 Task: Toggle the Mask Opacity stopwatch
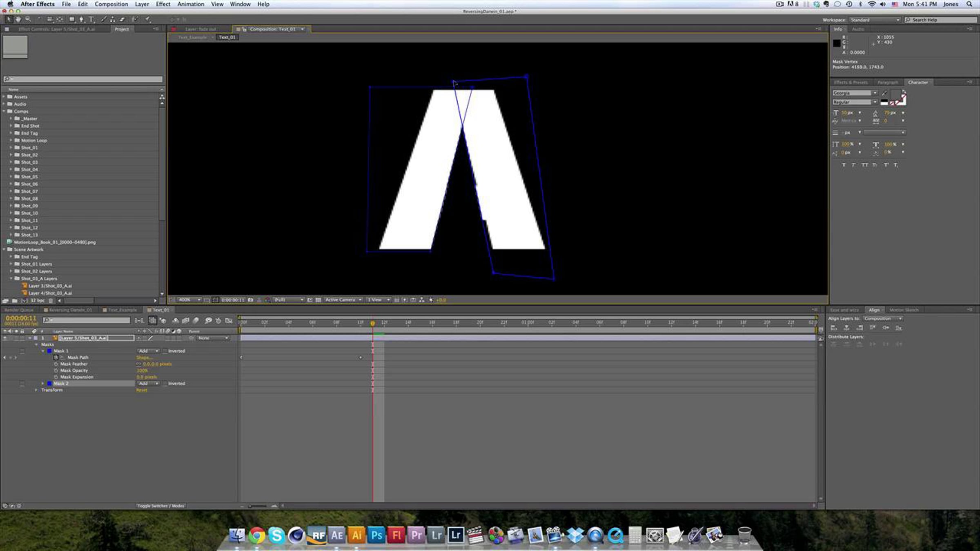coord(56,371)
